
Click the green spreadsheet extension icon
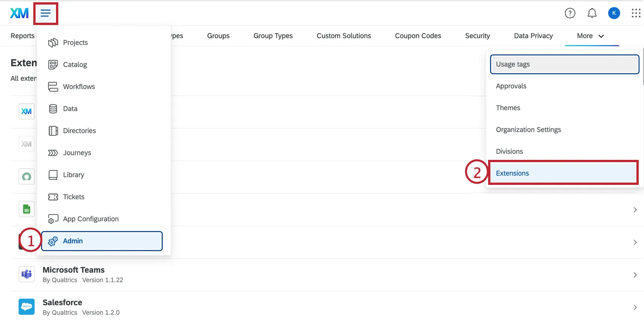26,209
